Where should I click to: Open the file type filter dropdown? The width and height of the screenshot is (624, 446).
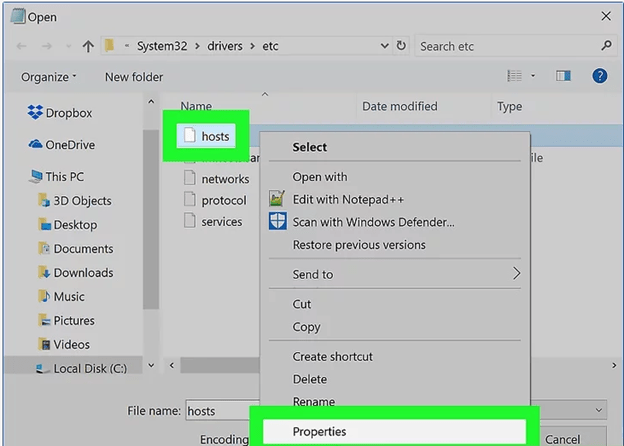coord(599,410)
